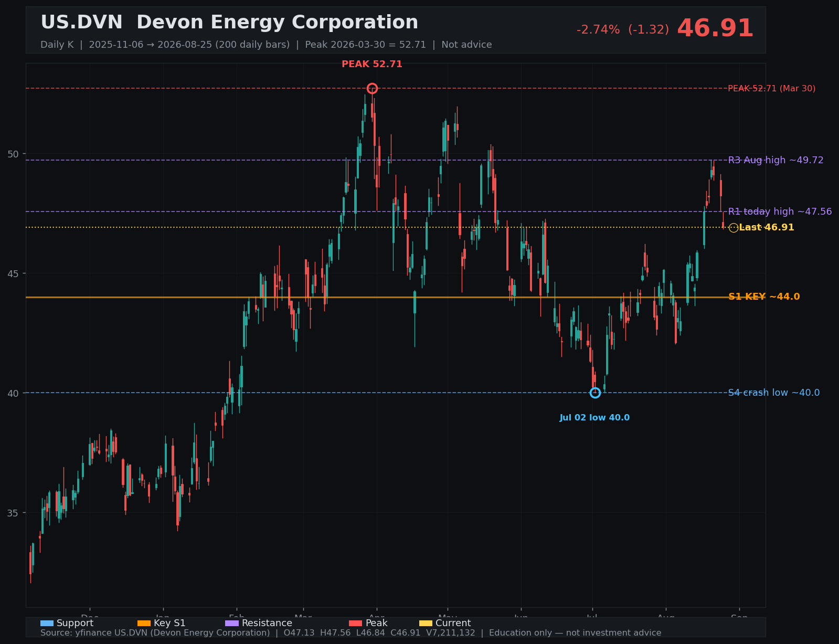Click the 'Last 46.91' price label

pos(767,228)
